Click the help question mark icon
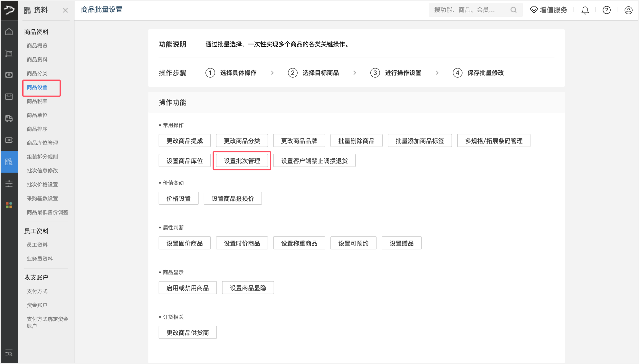Screen dimensions: 639x364 [606, 10]
